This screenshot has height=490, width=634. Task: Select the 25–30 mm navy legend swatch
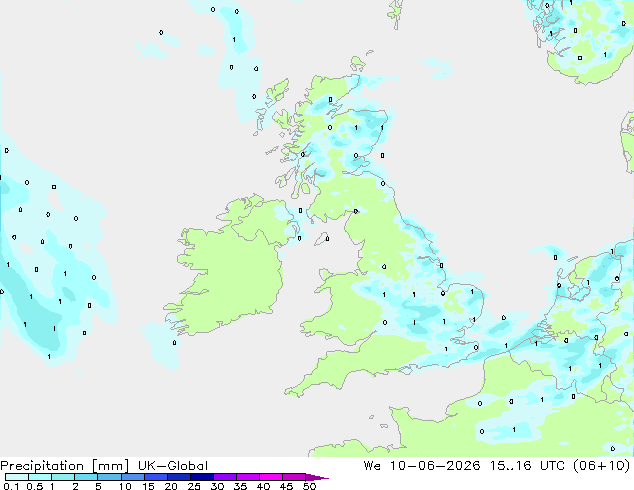tap(201, 477)
